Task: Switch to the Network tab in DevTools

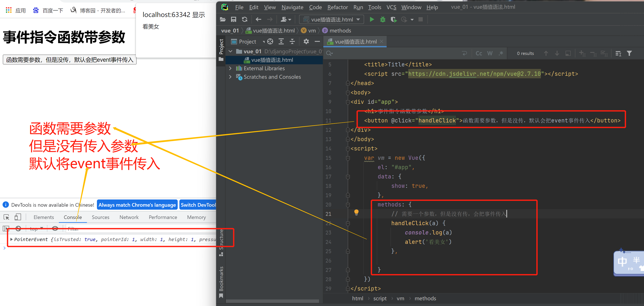Action: [x=129, y=217]
